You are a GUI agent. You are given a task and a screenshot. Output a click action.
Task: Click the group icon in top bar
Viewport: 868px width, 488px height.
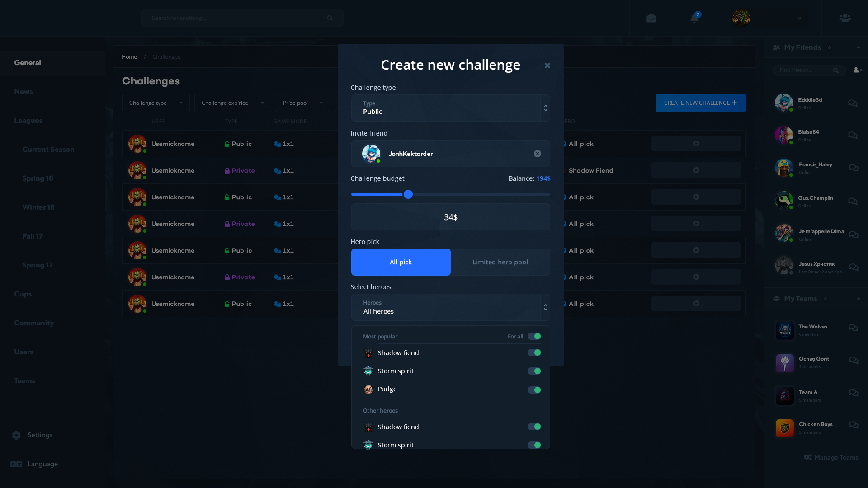(845, 18)
